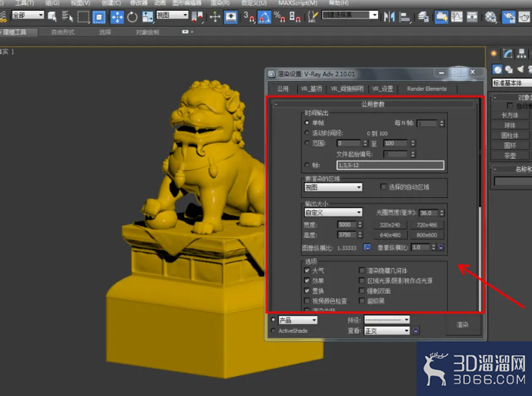Viewport: 532px width, 396px height.
Task: Activate the Select and Scale tool
Action: pyautogui.click(x=147, y=16)
